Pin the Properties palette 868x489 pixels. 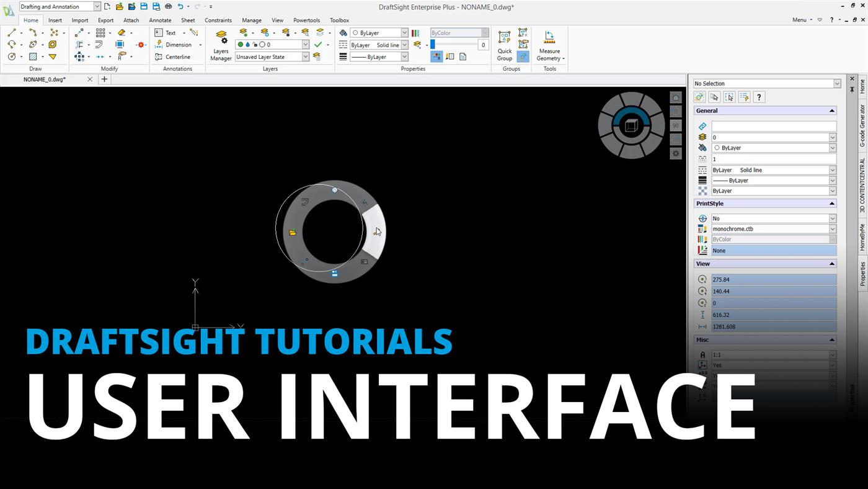click(852, 89)
